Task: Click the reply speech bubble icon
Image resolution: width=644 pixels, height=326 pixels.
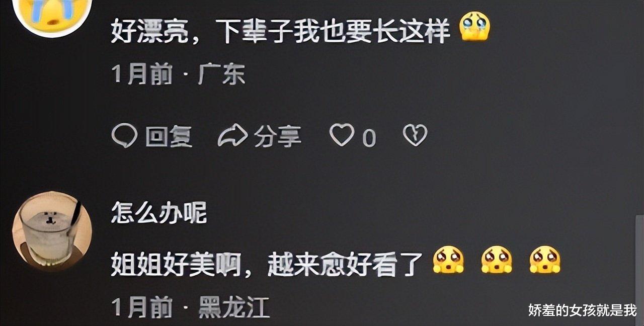Action: tap(124, 136)
